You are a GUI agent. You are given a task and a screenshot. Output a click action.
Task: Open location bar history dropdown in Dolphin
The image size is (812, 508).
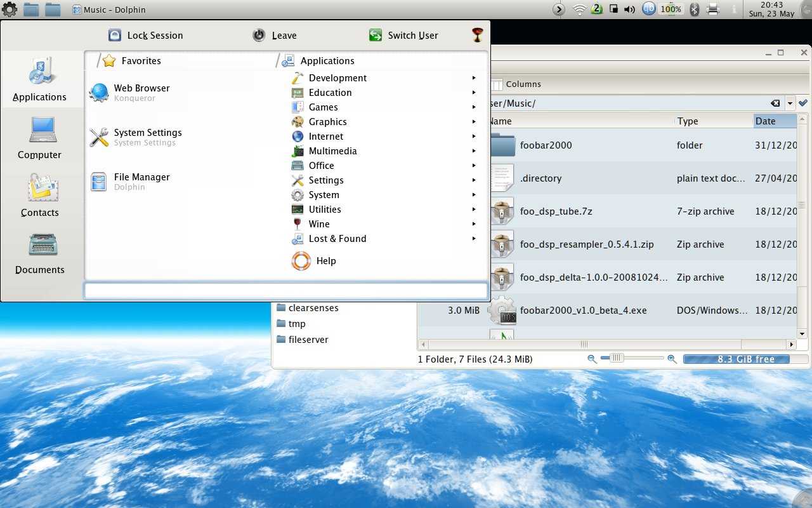tap(790, 104)
